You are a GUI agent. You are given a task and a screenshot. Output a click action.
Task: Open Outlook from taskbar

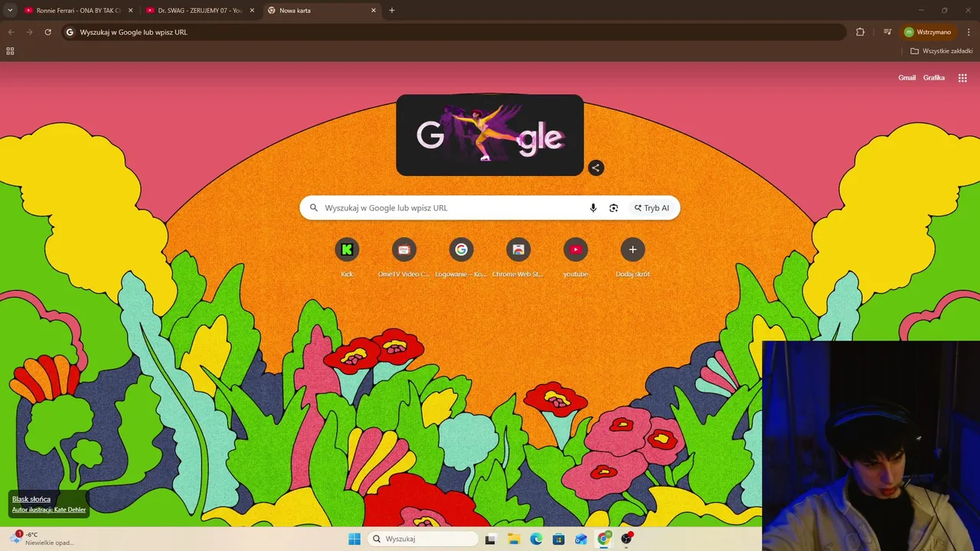click(581, 539)
